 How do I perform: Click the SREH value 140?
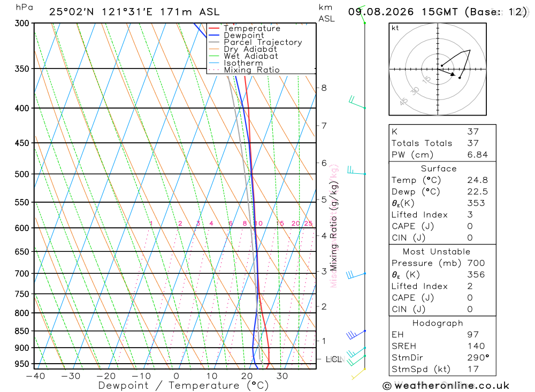(x=476, y=346)
